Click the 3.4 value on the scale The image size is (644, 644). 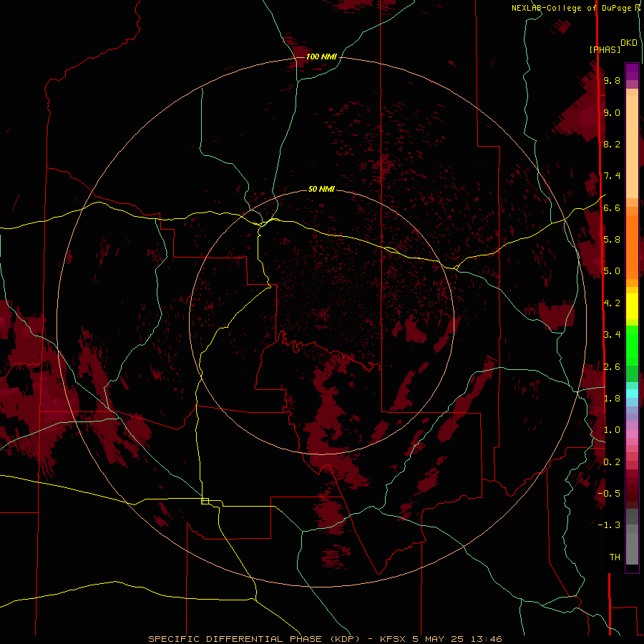click(x=612, y=335)
